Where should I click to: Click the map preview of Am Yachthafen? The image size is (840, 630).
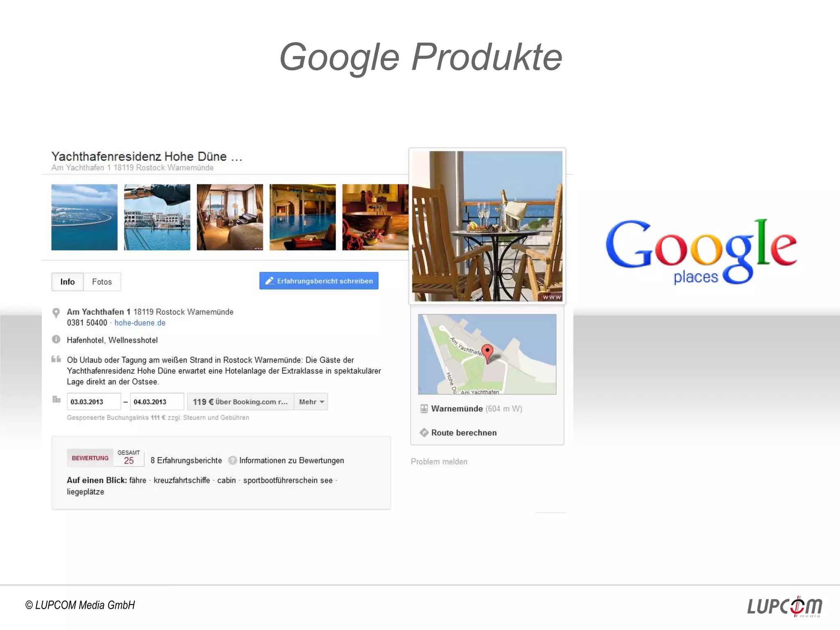(x=487, y=354)
